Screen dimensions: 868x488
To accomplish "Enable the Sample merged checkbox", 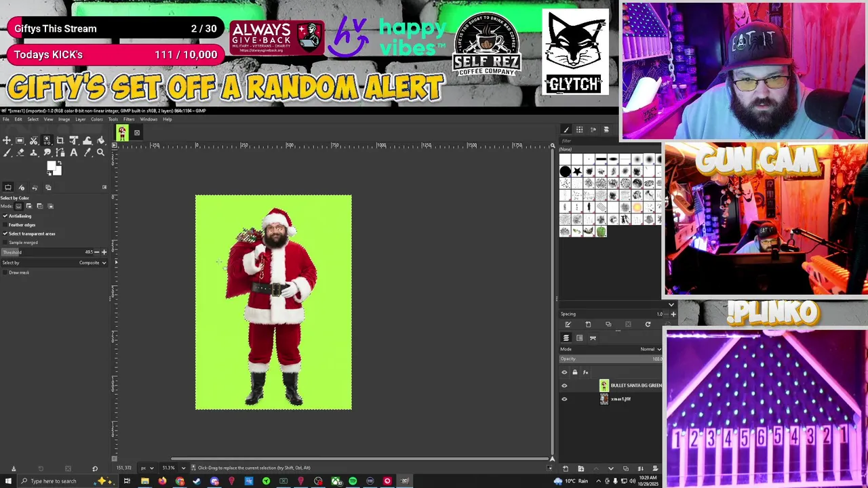I will 5,242.
